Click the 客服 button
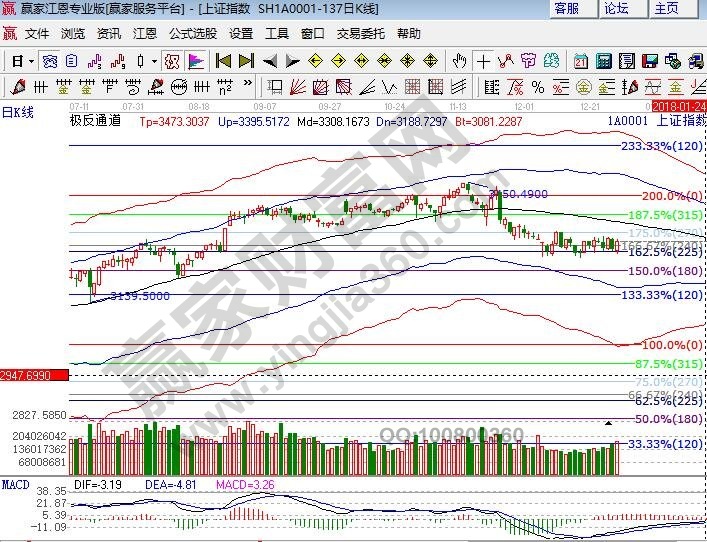Screen dimensions: 707x542 pos(567,9)
